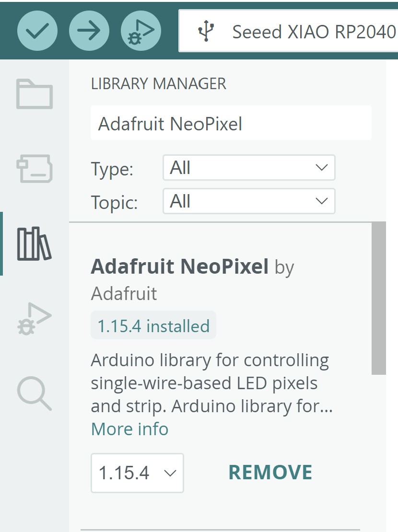Click the Adafruit NeoPixel library title
Screen dimensions: 398x532
click(x=179, y=266)
